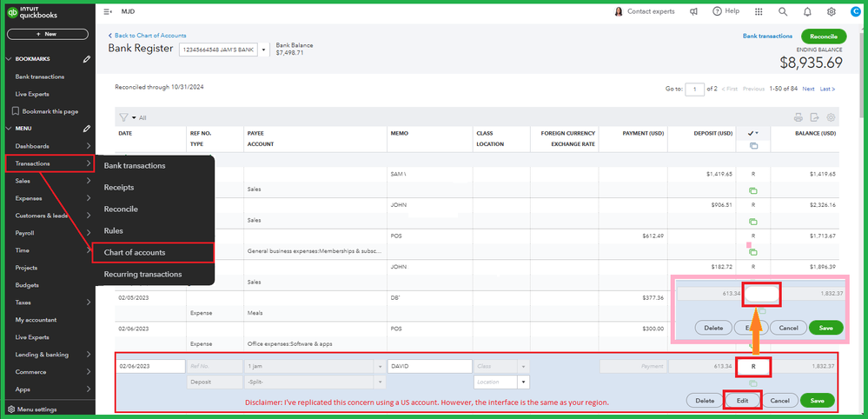
Task: Open register table settings gear
Action: [x=831, y=117]
